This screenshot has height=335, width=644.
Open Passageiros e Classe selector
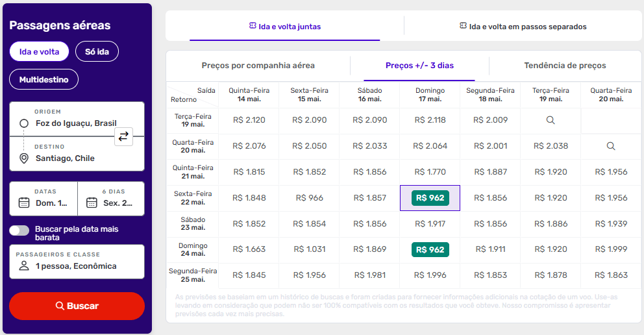pyautogui.click(x=77, y=261)
